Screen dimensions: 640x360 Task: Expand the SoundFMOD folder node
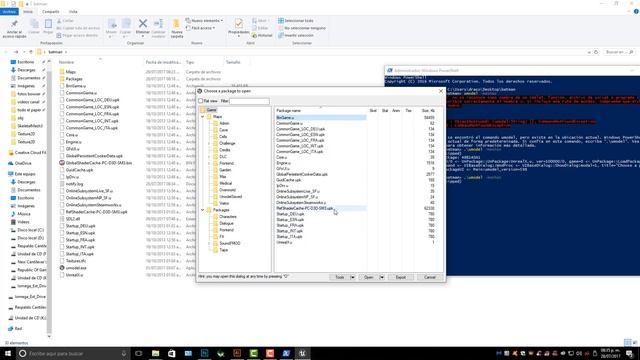pos(209,243)
